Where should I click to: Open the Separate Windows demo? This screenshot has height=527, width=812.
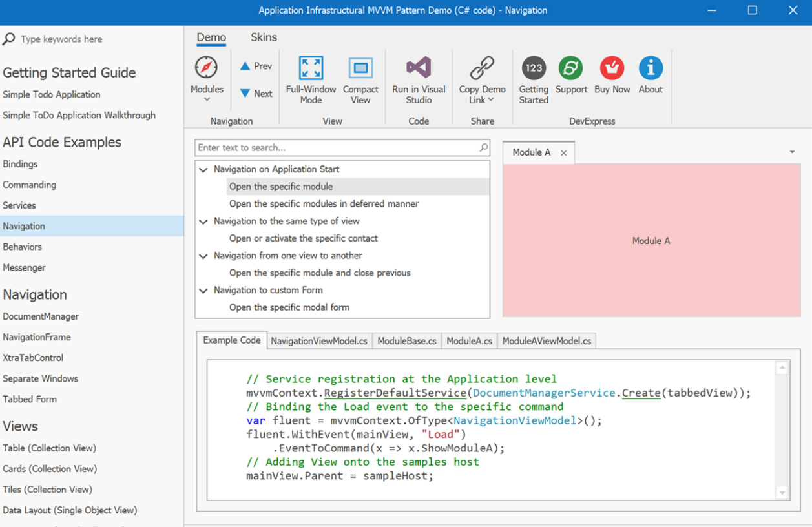pos(41,378)
